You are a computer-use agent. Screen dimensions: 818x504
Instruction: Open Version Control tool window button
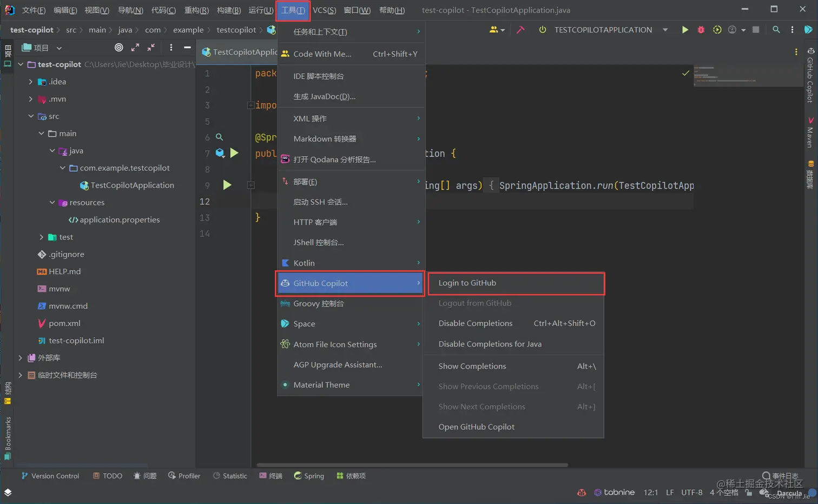pos(50,476)
